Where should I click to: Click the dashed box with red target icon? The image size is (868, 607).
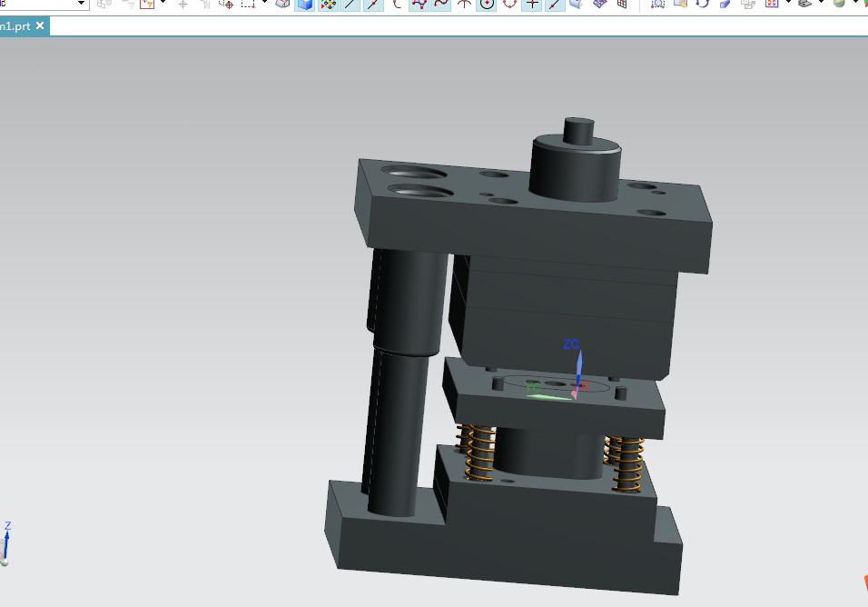(x=226, y=5)
